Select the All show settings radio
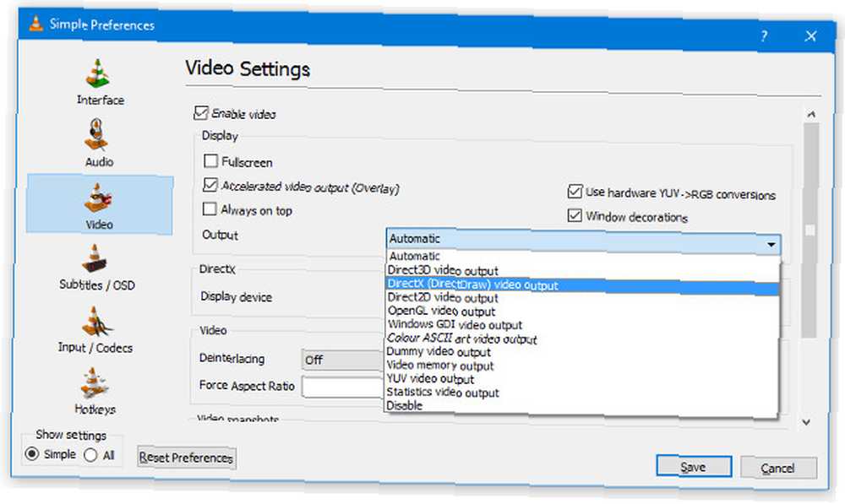The height and width of the screenshot is (504, 845). click(90, 456)
